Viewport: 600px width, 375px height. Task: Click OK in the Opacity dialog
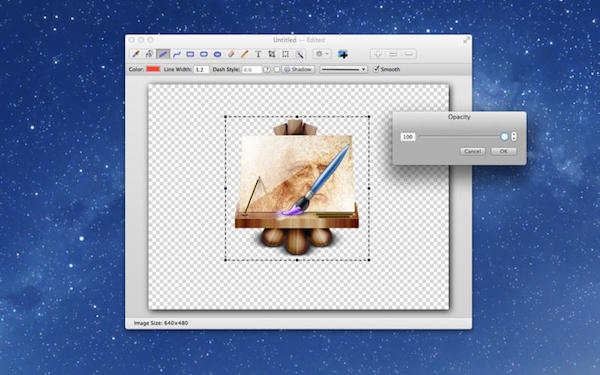point(504,152)
